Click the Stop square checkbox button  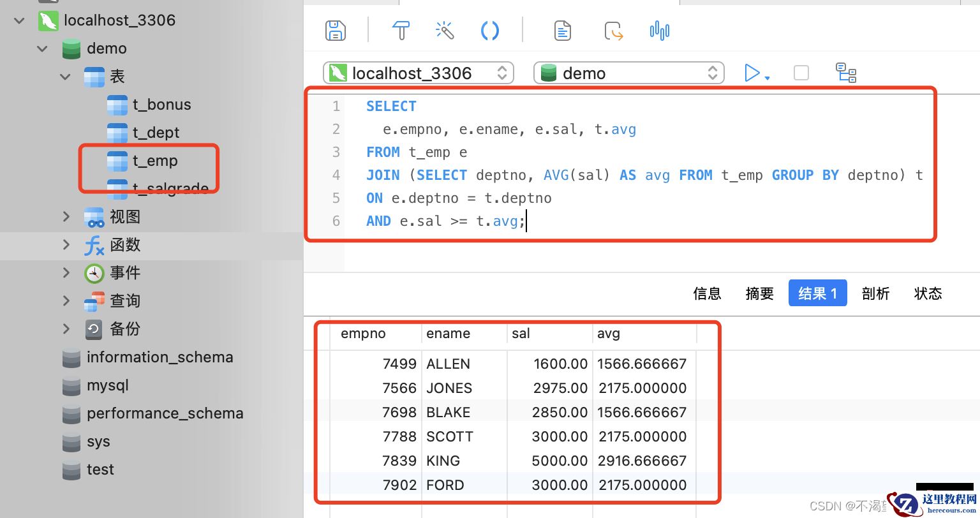pos(801,73)
